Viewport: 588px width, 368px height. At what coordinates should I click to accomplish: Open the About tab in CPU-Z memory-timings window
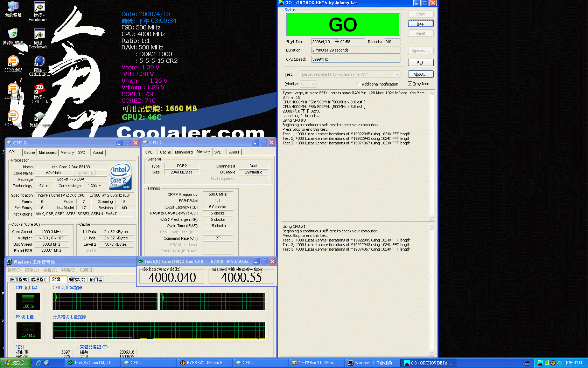point(234,152)
